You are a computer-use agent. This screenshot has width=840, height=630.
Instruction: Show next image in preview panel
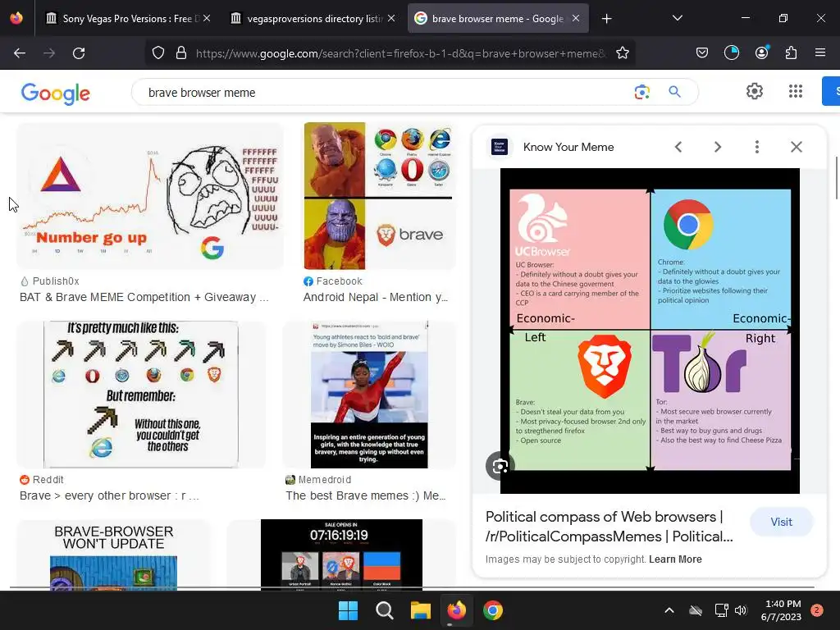(717, 147)
